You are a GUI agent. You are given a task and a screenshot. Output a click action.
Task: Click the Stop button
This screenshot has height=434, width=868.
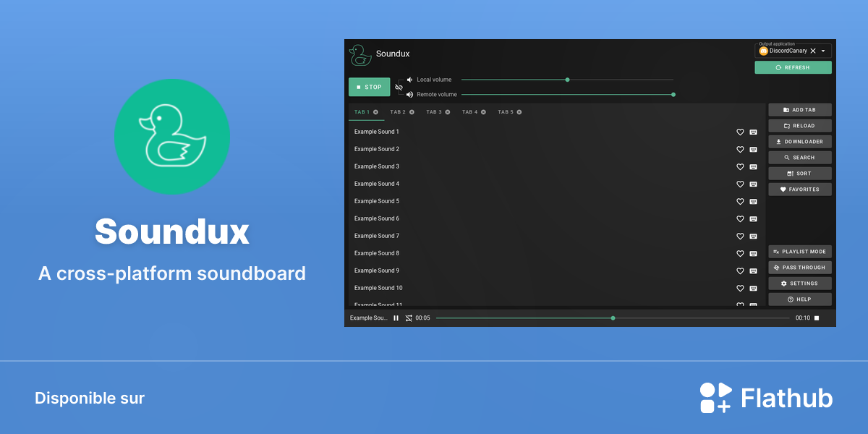(369, 87)
